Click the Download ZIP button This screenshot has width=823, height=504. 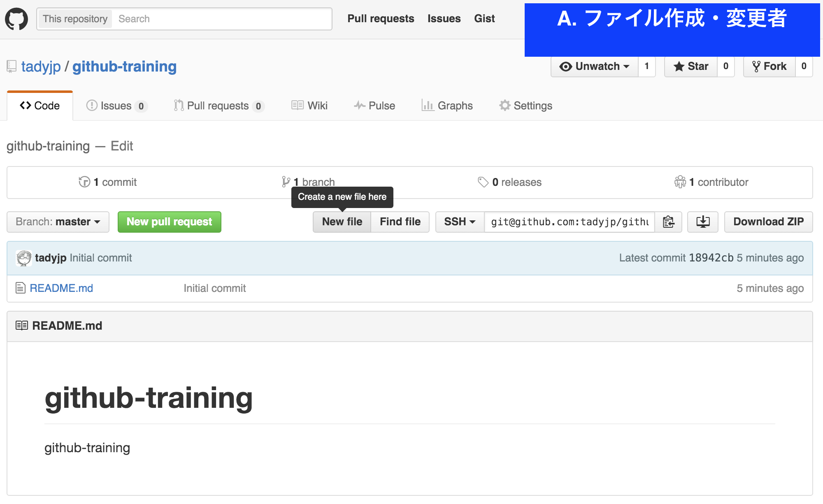click(768, 222)
